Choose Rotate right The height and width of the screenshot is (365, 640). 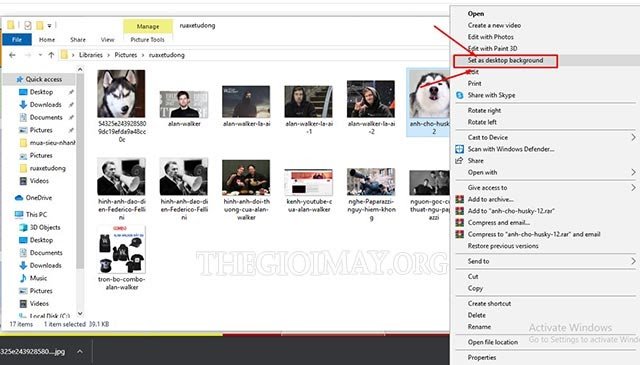pos(484,111)
